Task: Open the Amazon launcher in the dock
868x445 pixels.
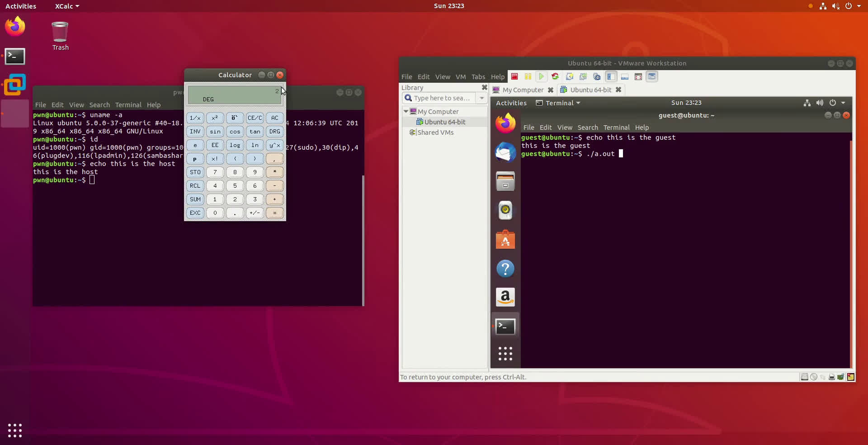Action: 505,297
